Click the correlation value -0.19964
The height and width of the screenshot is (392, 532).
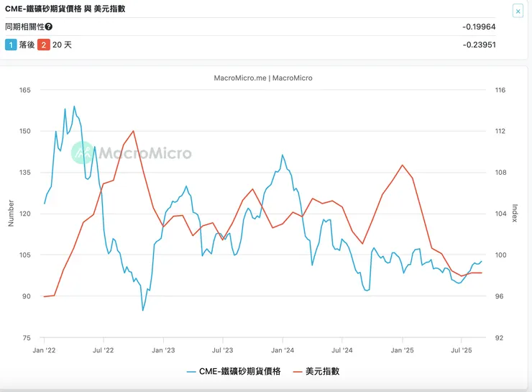(x=479, y=27)
